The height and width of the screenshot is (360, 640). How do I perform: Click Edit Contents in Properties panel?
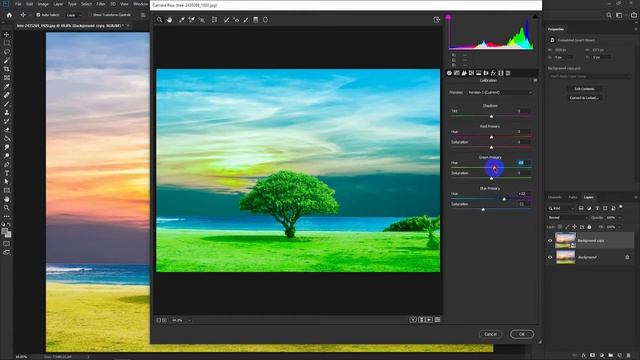(584, 89)
